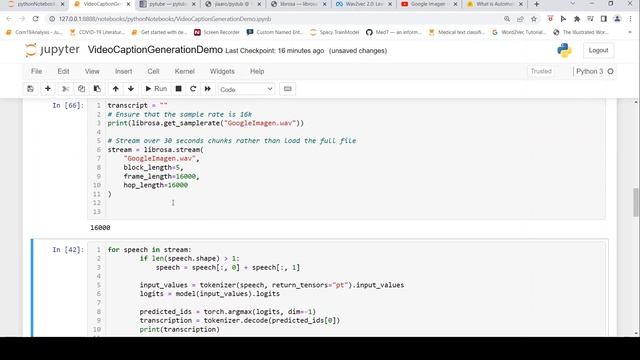
Task: Run the selected cell
Action: 156,89
